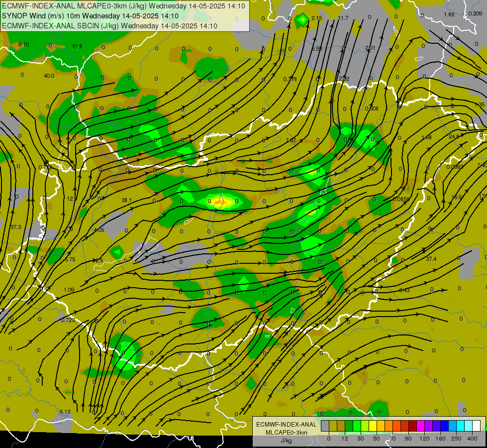Viewport: 487px width, 448px height.
Task: Click the map value 0.723
Action: click(x=68, y=320)
